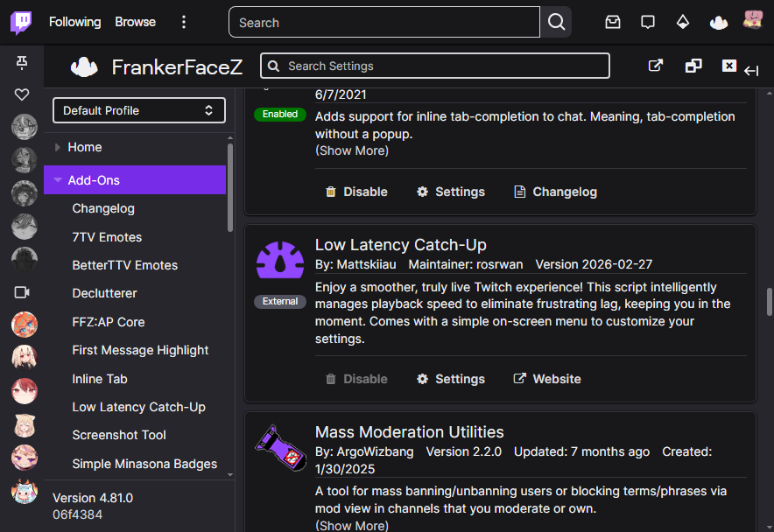The image size is (774, 532).
Task: Open Low Latency Catch-Up Settings
Action: [451, 379]
